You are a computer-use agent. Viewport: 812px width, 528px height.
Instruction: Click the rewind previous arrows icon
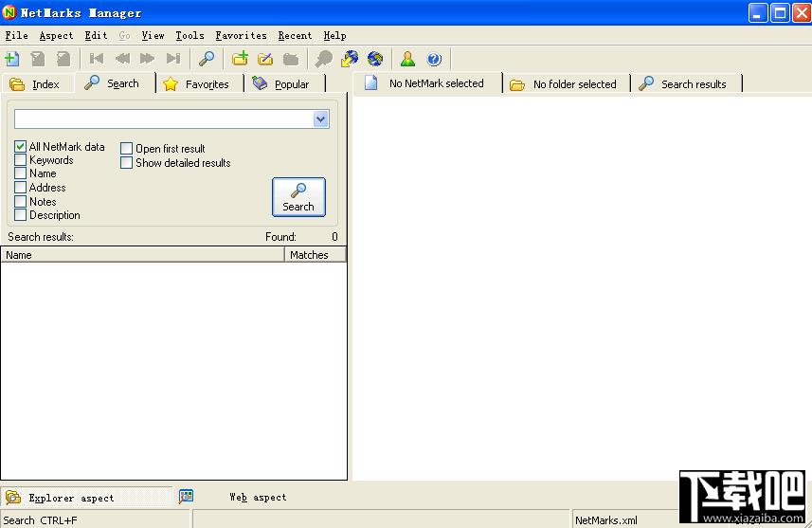123,59
